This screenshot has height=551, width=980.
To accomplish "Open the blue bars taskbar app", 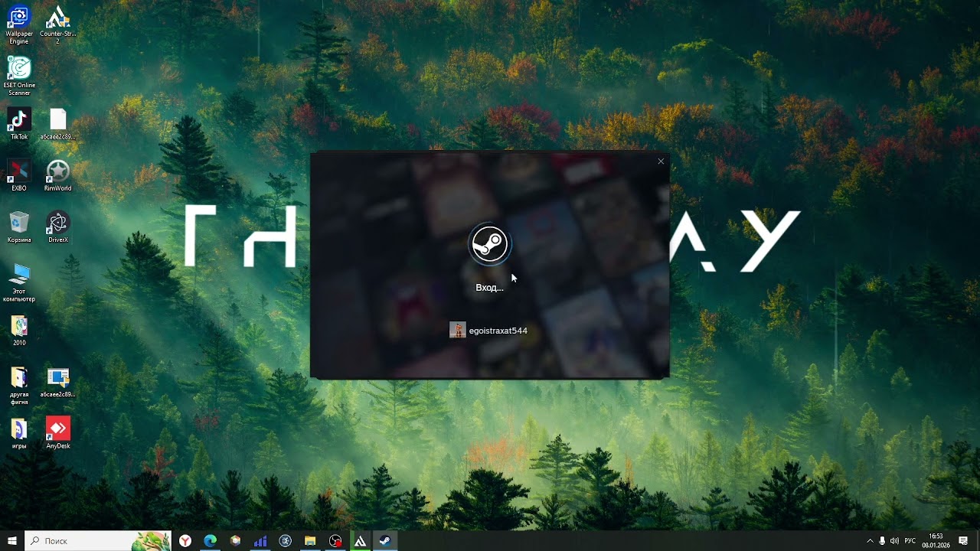I will point(260,540).
